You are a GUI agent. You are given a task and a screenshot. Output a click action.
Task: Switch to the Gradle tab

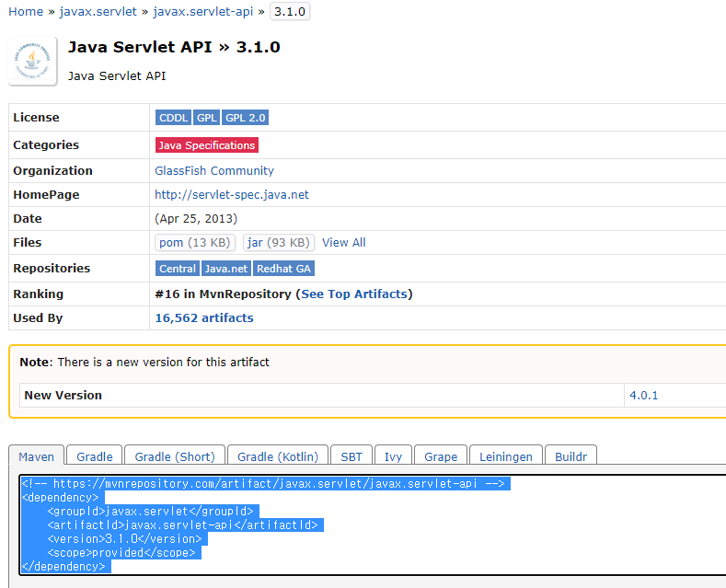point(95,456)
